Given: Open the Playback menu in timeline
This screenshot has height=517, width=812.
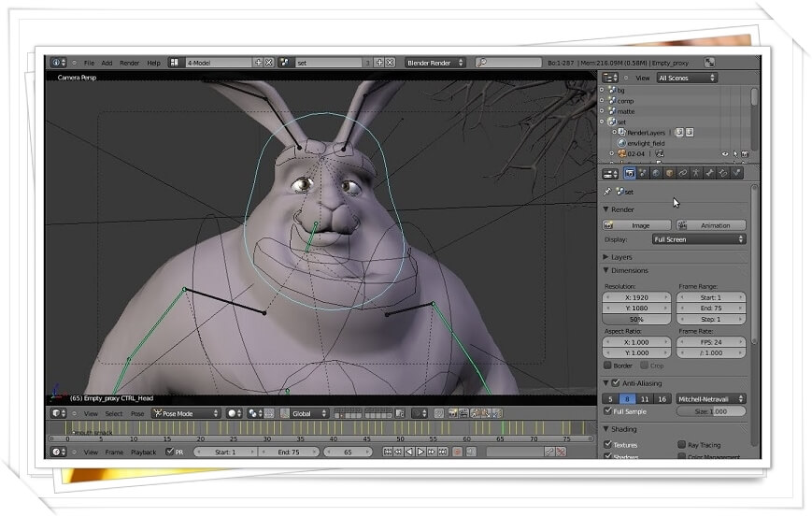Looking at the screenshot, I should pyautogui.click(x=144, y=452).
